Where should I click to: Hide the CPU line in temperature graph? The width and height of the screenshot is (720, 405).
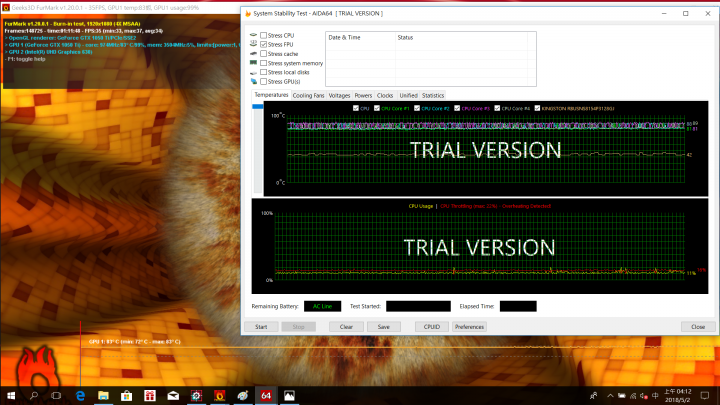[x=356, y=108]
